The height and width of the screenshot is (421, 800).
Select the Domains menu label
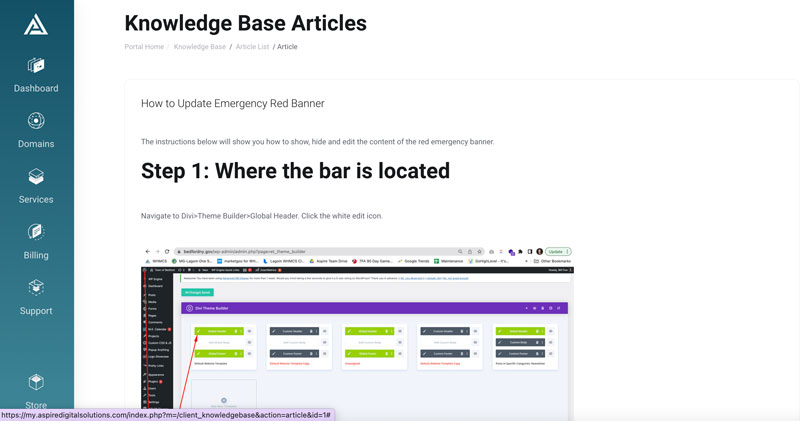36,144
